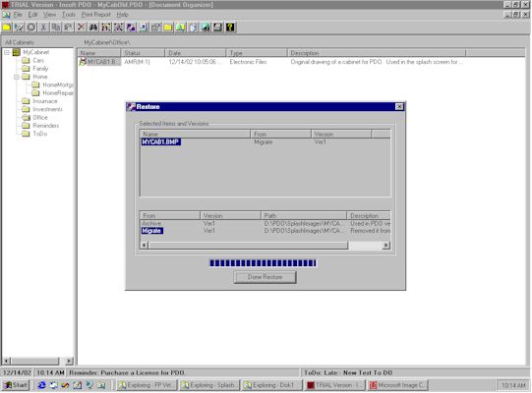Click the toolbar icon just left of Help icon
Image resolution: width=532 pixels, height=393 pixels.
[x=218, y=28]
